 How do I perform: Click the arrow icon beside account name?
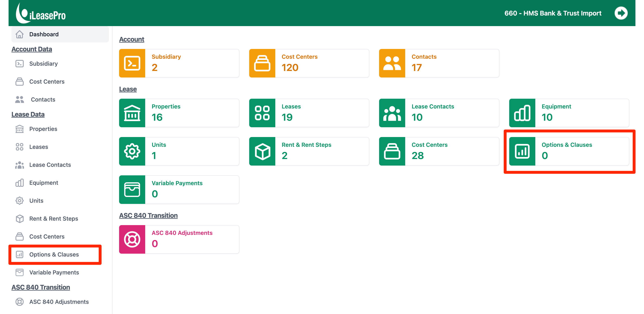tap(621, 13)
